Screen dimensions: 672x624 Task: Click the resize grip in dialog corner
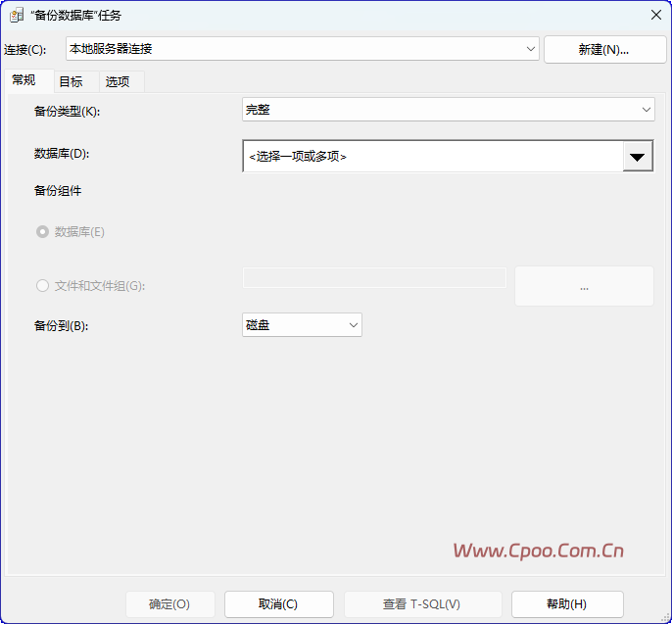(665, 618)
